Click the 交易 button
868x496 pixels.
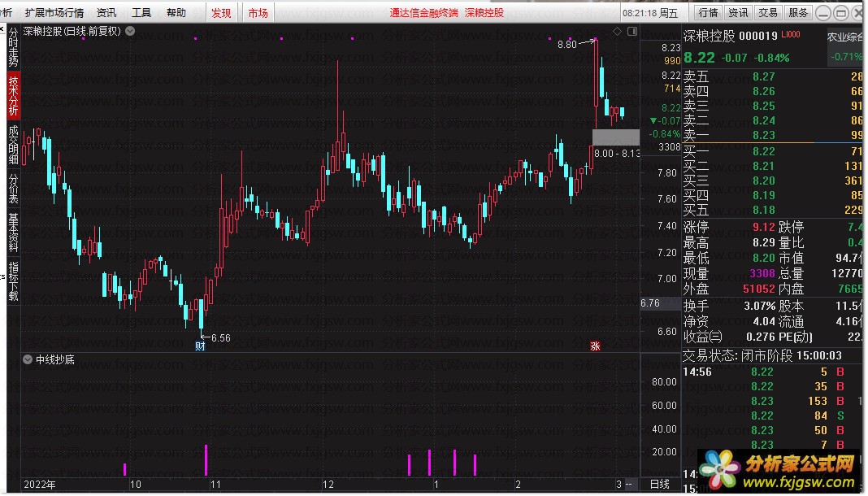[x=768, y=13]
